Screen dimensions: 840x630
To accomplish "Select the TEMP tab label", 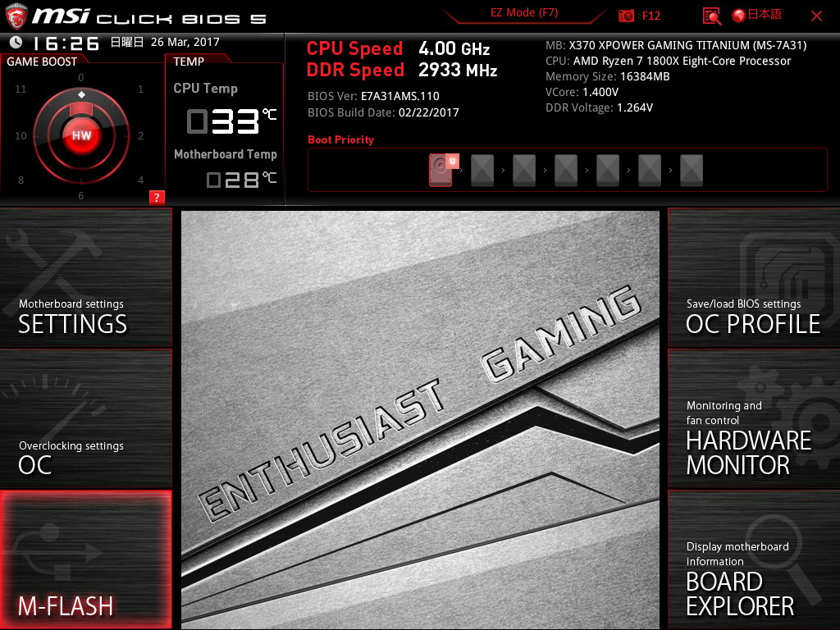I will click(189, 62).
